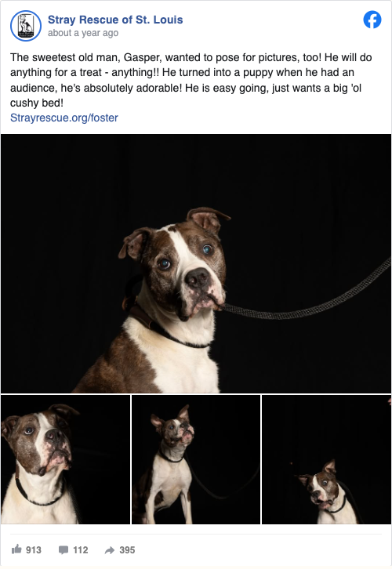This screenshot has width=392, height=569.
Task: Click the thumbs-up like icon
Action: (x=16, y=549)
